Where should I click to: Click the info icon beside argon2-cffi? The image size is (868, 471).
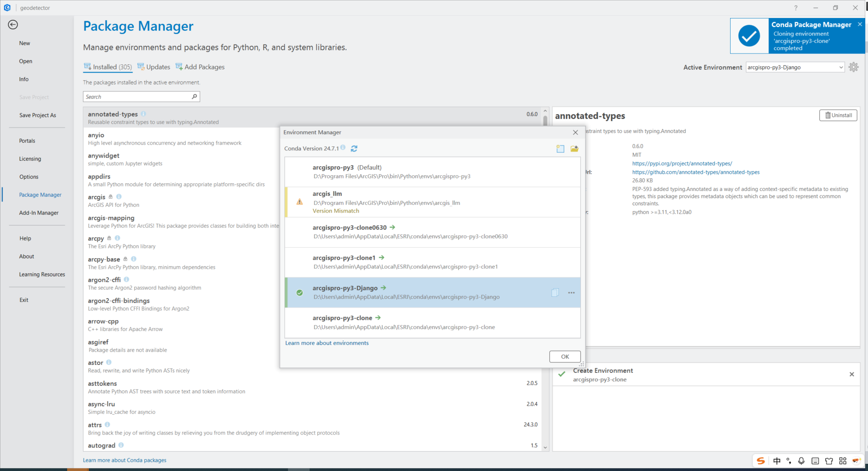click(127, 280)
